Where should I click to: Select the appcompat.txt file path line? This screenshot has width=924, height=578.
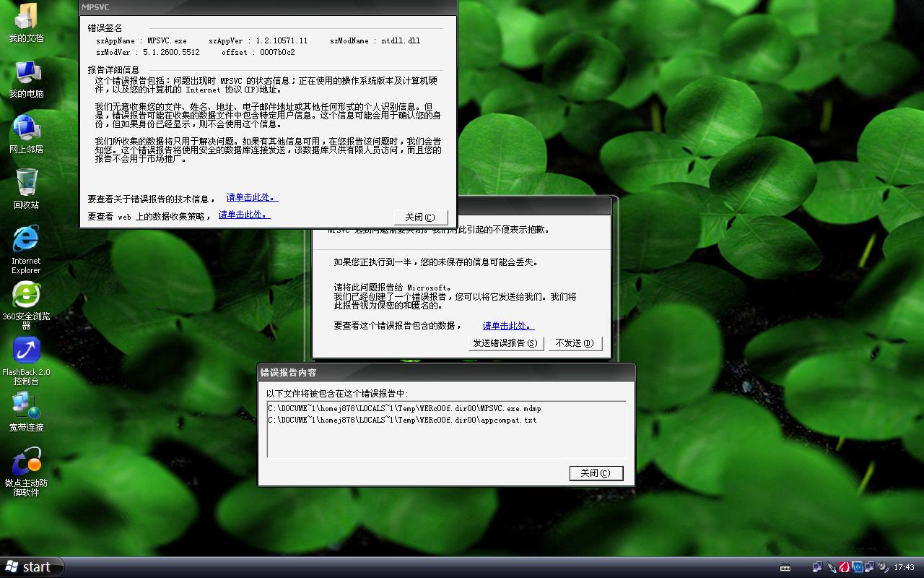(x=402, y=420)
